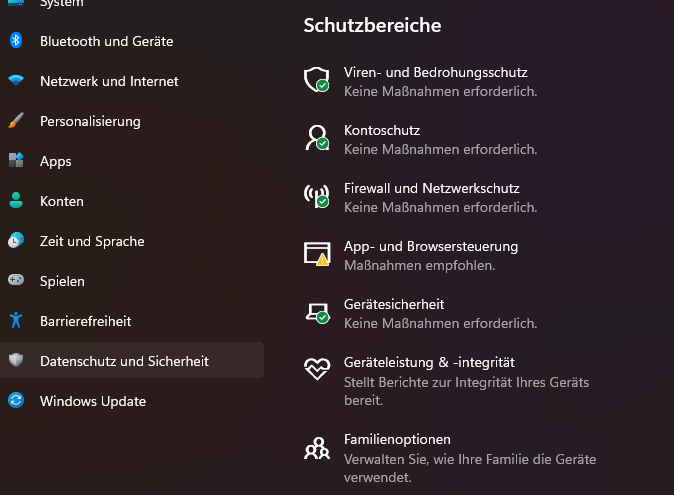Screen dimensions: 674x495
Task: Open the Konten settings page
Action: coord(62,201)
